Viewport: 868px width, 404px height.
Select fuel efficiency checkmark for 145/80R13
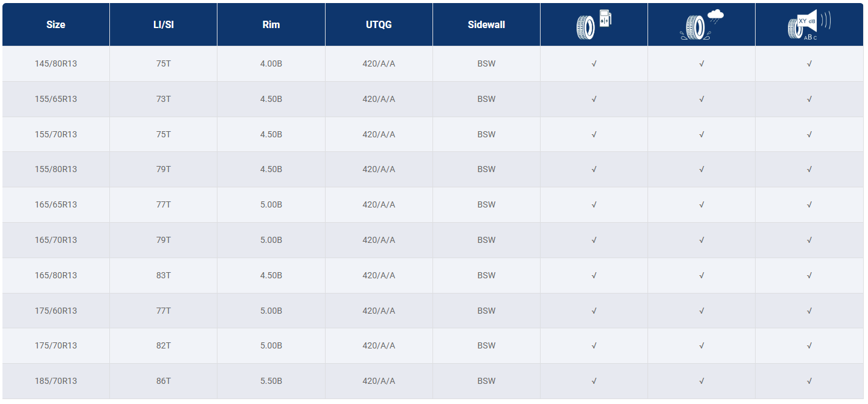(594, 63)
